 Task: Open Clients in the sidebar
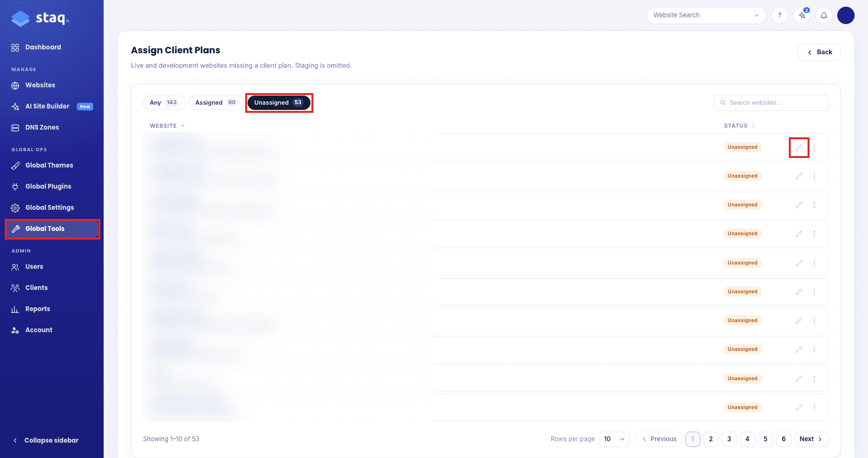coord(30,288)
